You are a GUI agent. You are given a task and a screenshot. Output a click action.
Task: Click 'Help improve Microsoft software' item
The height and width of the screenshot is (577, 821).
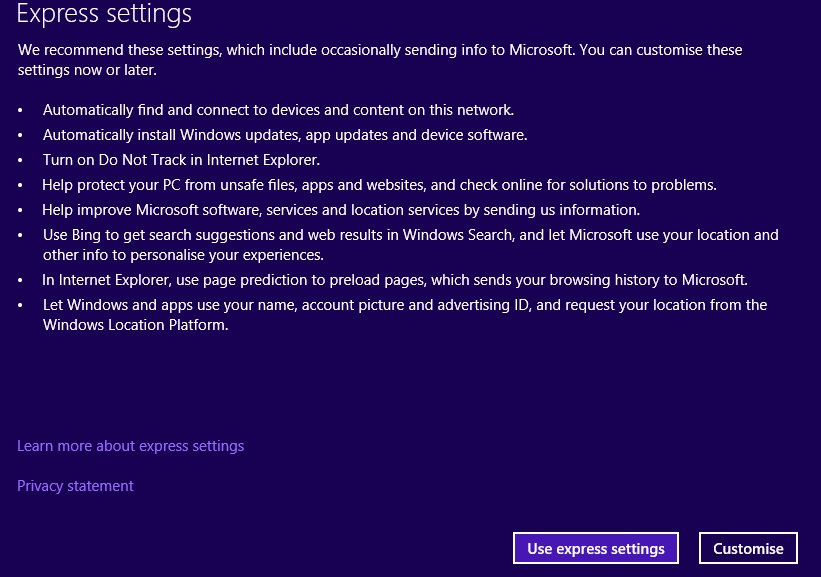click(x=341, y=210)
